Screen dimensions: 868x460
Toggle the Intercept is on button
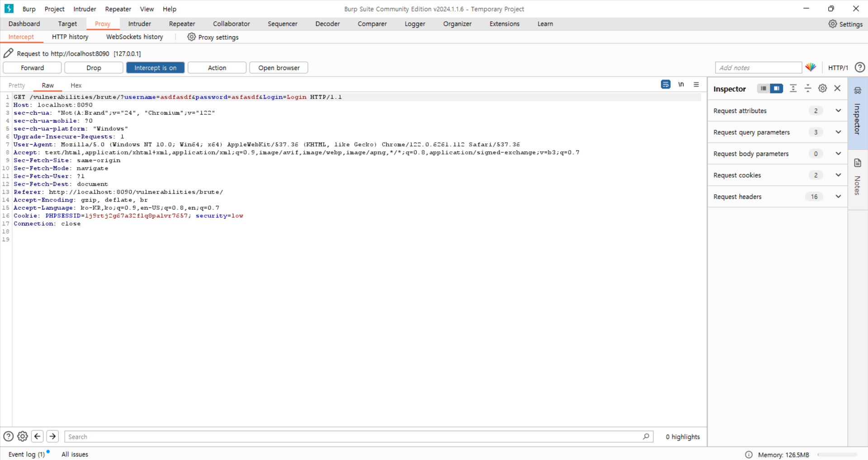point(155,68)
